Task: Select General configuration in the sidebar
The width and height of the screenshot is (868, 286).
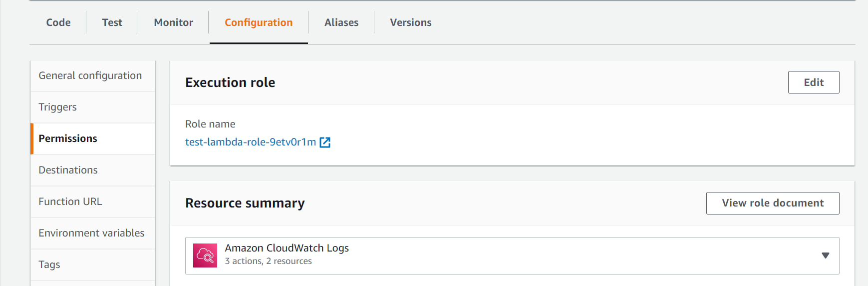Action: point(90,75)
